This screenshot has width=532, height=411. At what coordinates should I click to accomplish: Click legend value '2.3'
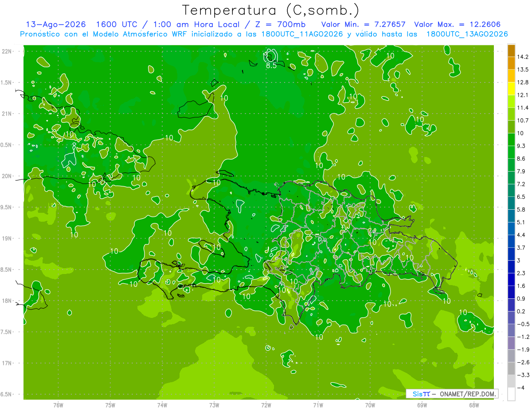pos(522,273)
